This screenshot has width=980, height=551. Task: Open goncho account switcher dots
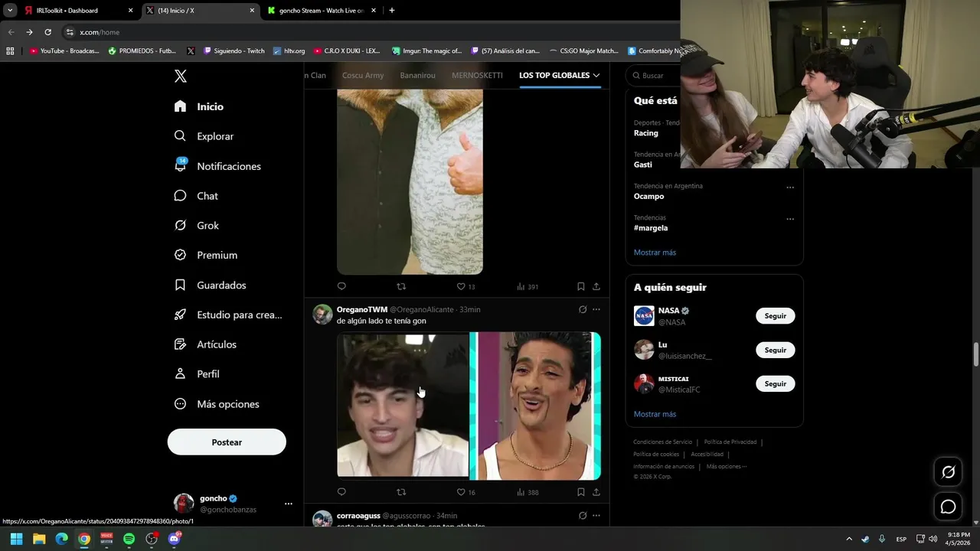click(x=289, y=504)
